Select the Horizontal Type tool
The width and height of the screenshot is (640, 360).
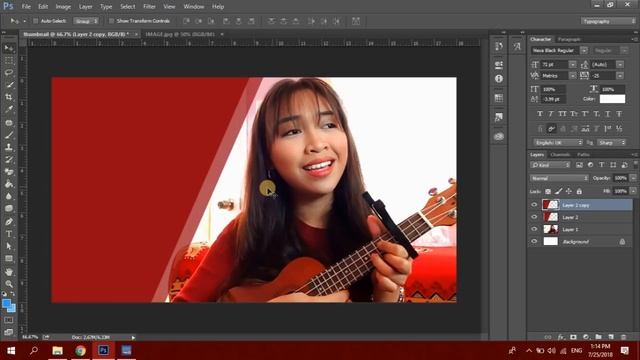(x=9, y=234)
